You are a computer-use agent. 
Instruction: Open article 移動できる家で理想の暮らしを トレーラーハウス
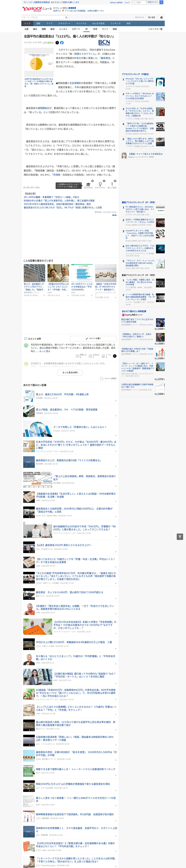tap(76, 769)
